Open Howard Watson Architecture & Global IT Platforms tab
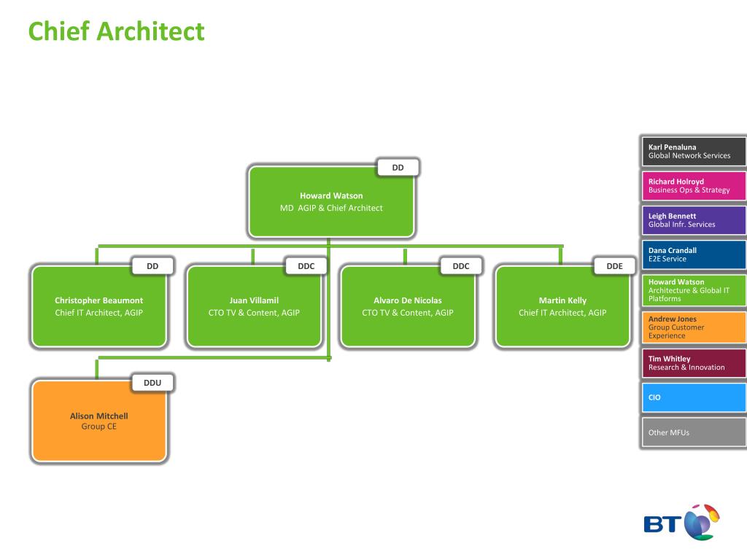The width and height of the screenshot is (747, 560). point(694,290)
